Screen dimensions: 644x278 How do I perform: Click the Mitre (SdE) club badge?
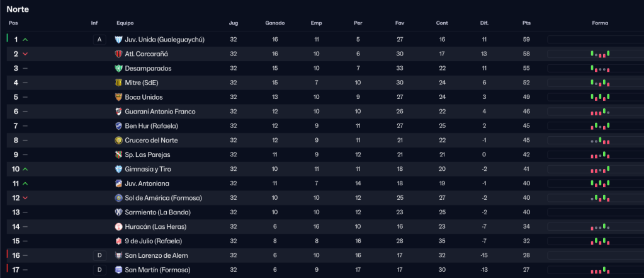[x=118, y=83]
